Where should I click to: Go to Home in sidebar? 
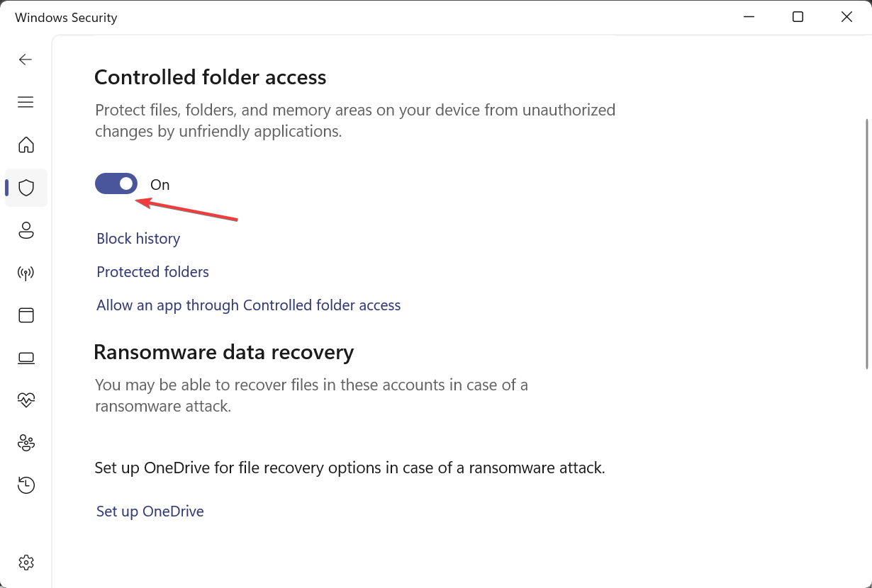pyautogui.click(x=26, y=145)
